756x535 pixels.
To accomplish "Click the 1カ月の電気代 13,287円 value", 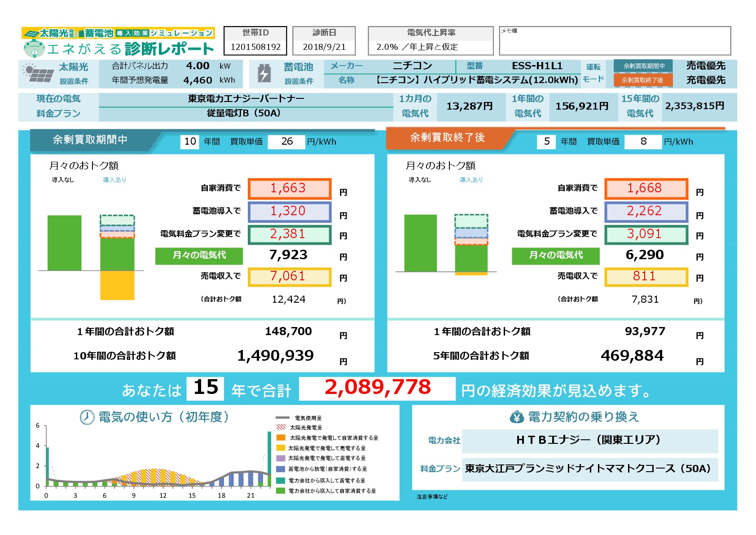I will point(470,106).
